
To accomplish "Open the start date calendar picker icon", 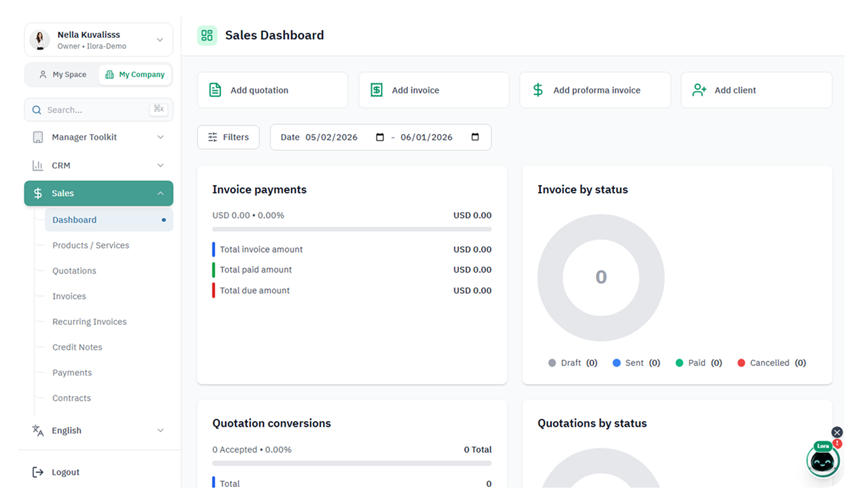I will click(380, 137).
